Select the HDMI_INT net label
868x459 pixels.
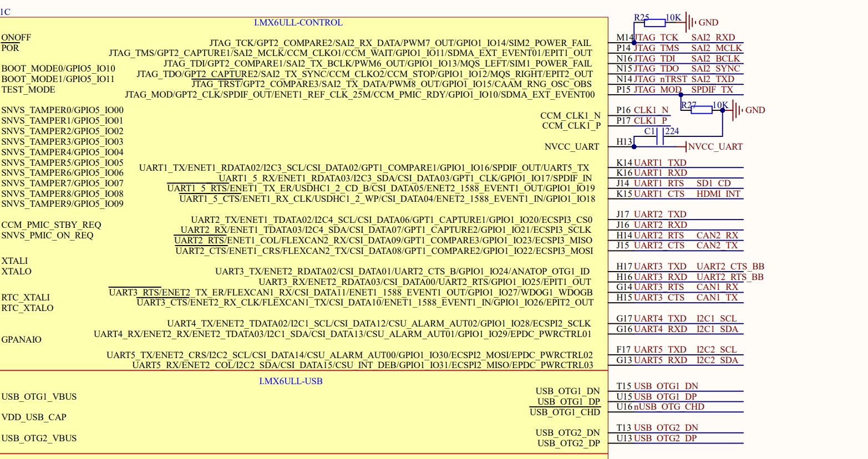tap(719, 193)
